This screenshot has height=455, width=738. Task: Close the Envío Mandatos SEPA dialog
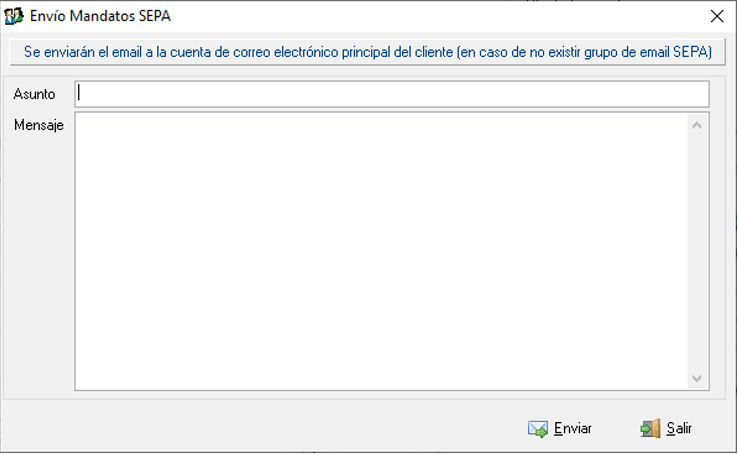pos(717,16)
